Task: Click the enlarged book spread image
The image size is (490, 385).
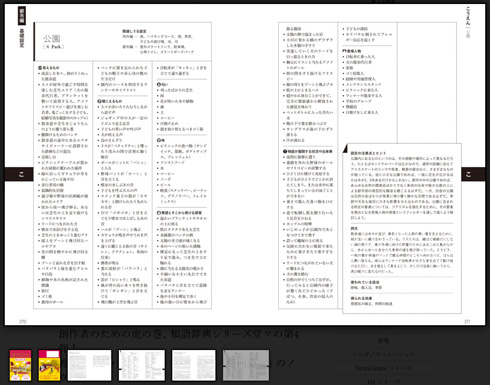Action: [245, 165]
